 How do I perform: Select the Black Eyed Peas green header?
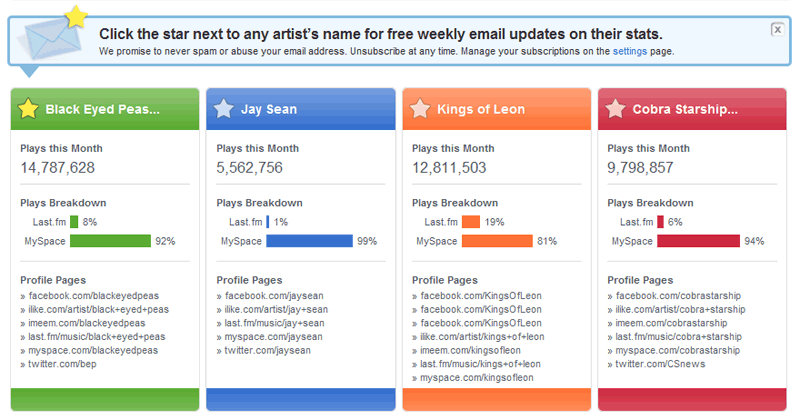pyautogui.click(x=105, y=109)
